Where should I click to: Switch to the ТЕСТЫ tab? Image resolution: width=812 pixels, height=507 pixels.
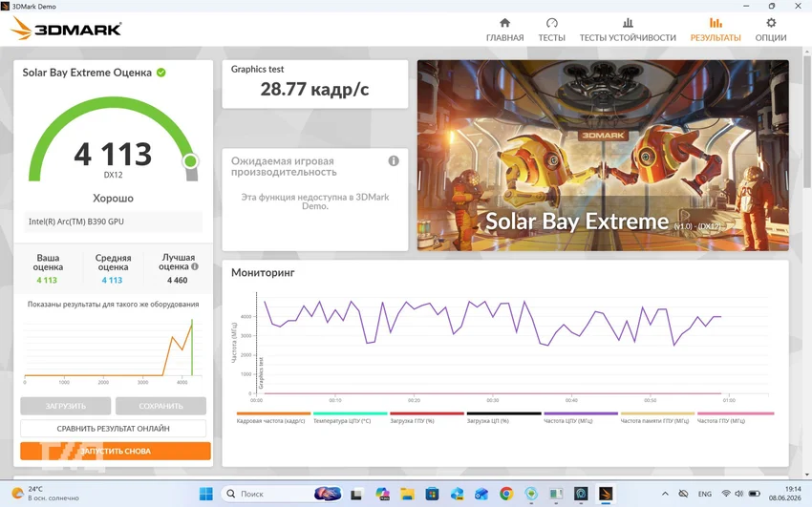click(551, 30)
